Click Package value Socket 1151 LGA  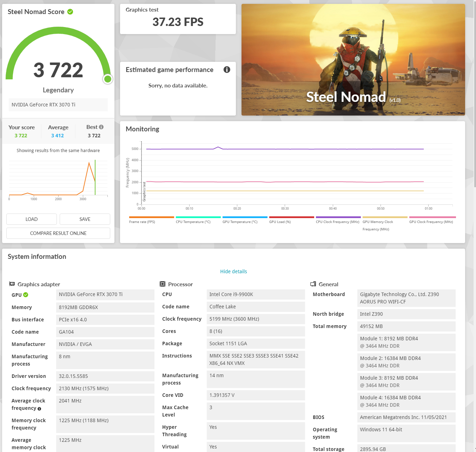coord(256,343)
